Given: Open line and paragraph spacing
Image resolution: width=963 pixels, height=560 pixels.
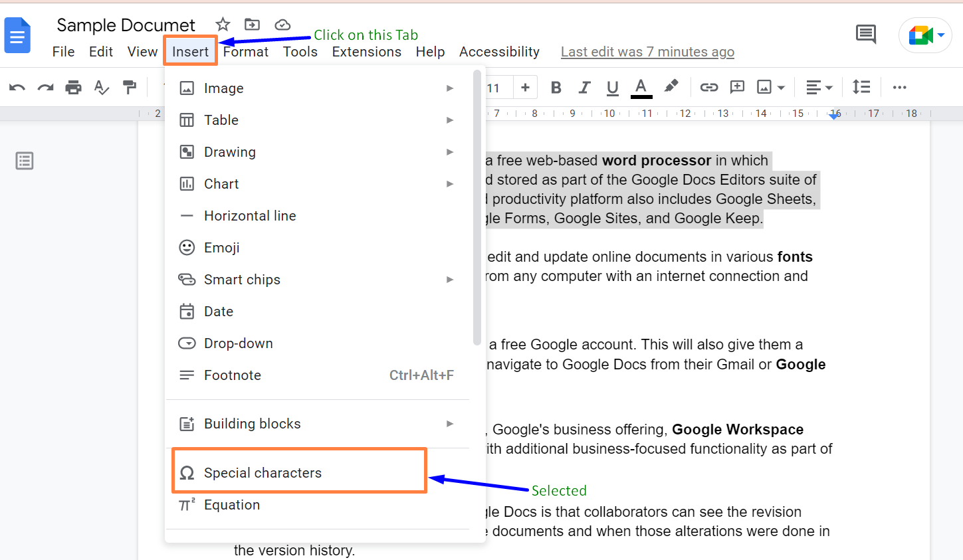Looking at the screenshot, I should [x=861, y=86].
